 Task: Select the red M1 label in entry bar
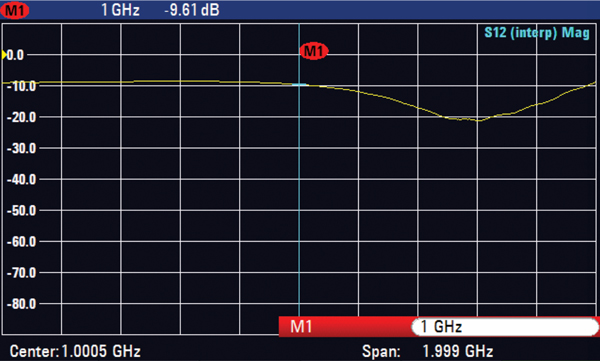tap(301, 327)
